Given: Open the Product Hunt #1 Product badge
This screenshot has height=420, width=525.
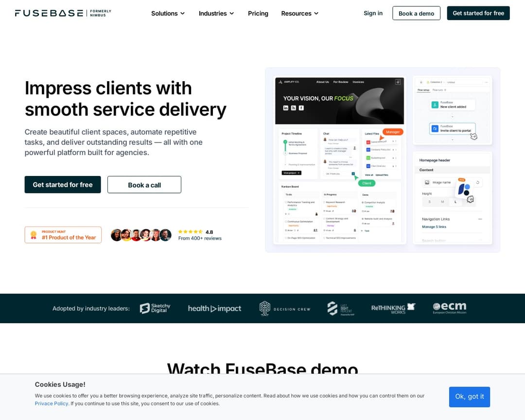Looking at the screenshot, I should click(x=63, y=235).
